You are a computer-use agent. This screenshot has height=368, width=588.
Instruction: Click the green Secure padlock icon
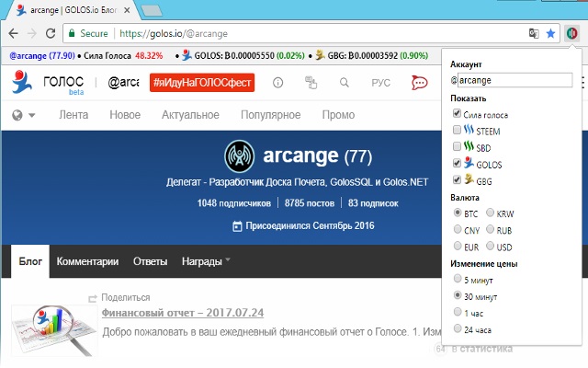point(72,33)
